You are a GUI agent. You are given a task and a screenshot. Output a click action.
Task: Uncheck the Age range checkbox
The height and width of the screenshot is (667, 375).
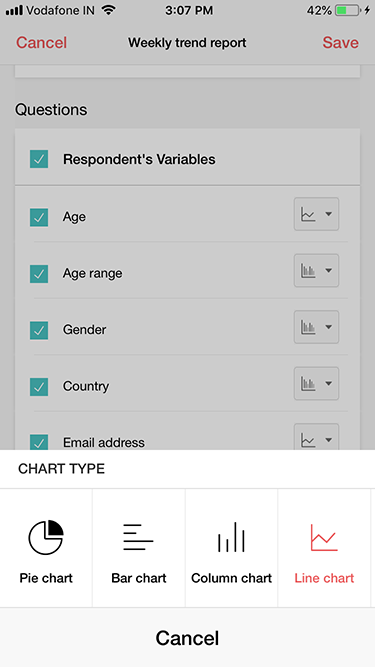[x=39, y=274]
